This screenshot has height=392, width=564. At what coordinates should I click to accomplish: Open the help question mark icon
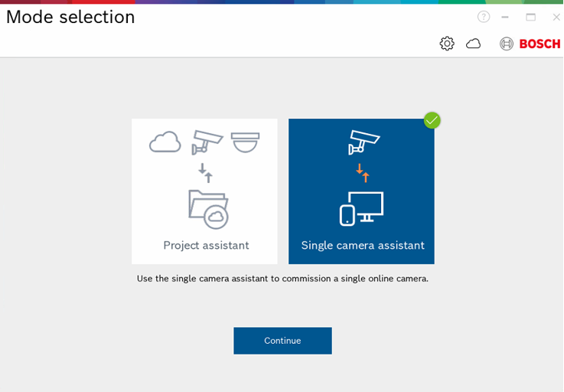coord(484,17)
